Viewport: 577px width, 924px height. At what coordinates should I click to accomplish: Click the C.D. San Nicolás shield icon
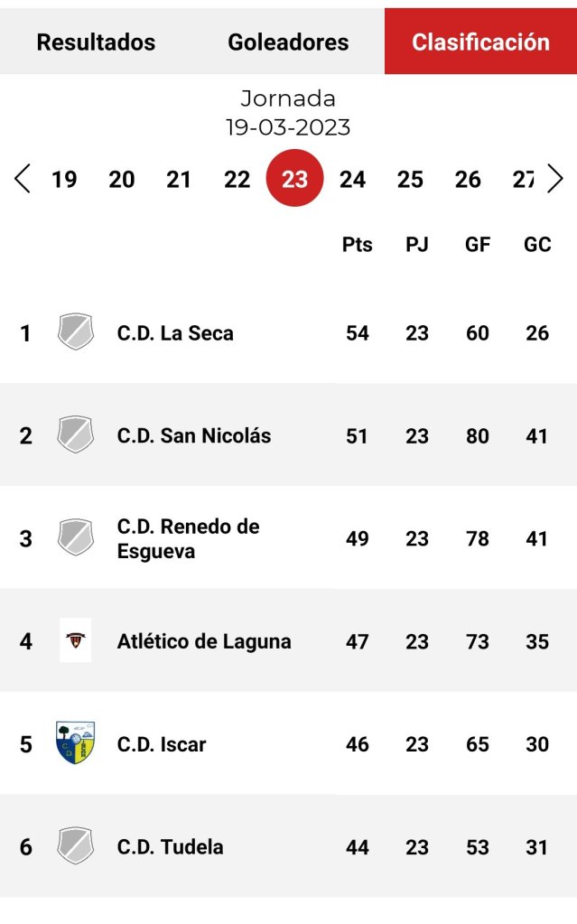76,435
